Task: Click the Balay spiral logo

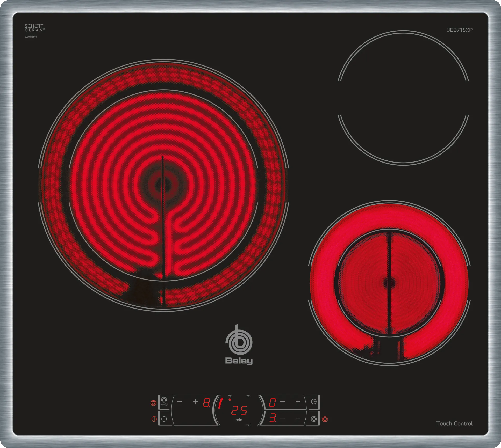Action: [239, 340]
